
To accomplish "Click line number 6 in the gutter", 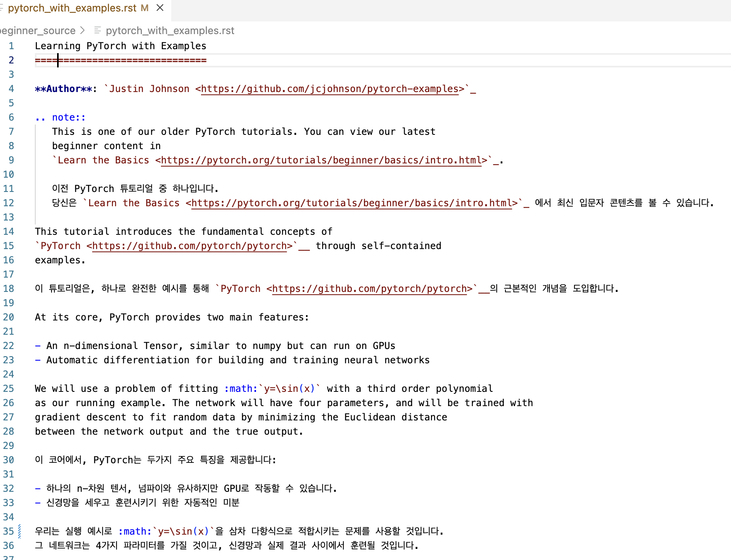I will pyautogui.click(x=11, y=117).
